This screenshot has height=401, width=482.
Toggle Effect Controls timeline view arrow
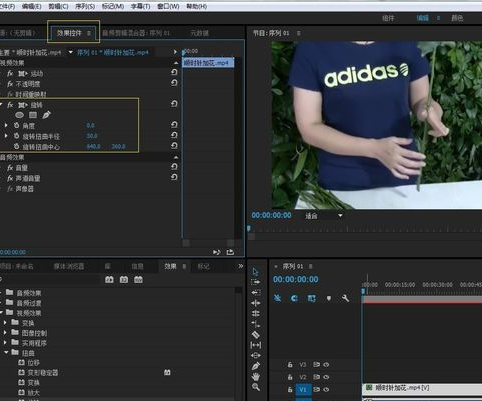click(175, 52)
